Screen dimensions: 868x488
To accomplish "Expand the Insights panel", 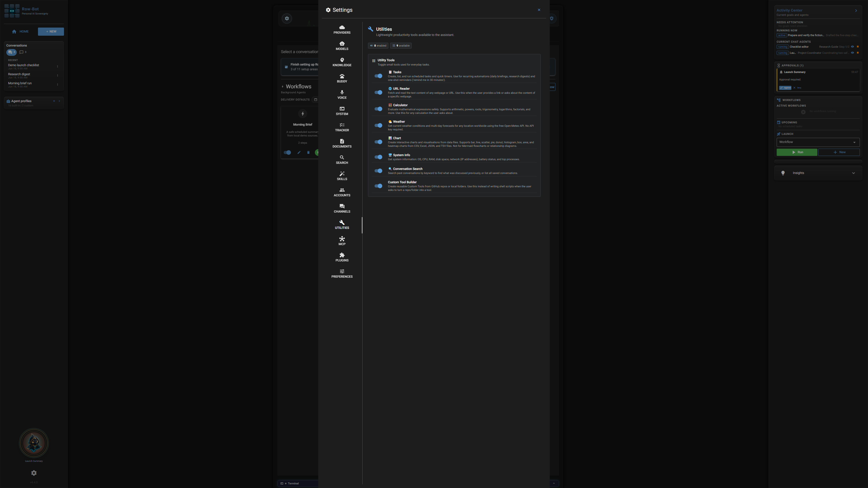I will [x=818, y=173].
